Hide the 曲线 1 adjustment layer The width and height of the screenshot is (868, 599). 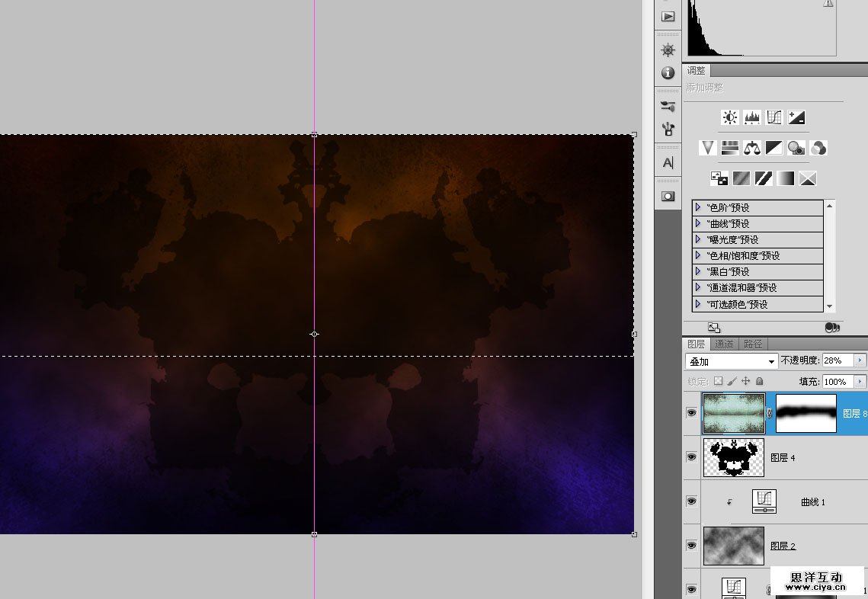pos(691,501)
